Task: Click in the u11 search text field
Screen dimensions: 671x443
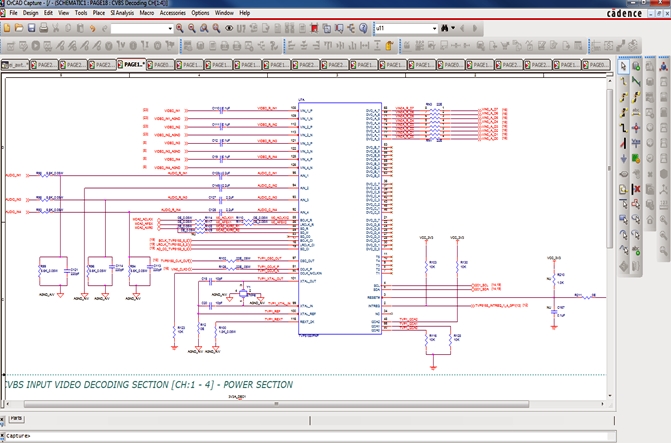Action: [x=403, y=28]
